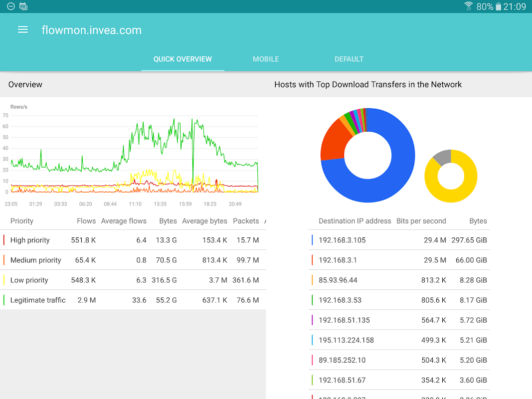This screenshot has height=399, width=532.
Task: Open the Mobile tab
Action: [x=266, y=59]
